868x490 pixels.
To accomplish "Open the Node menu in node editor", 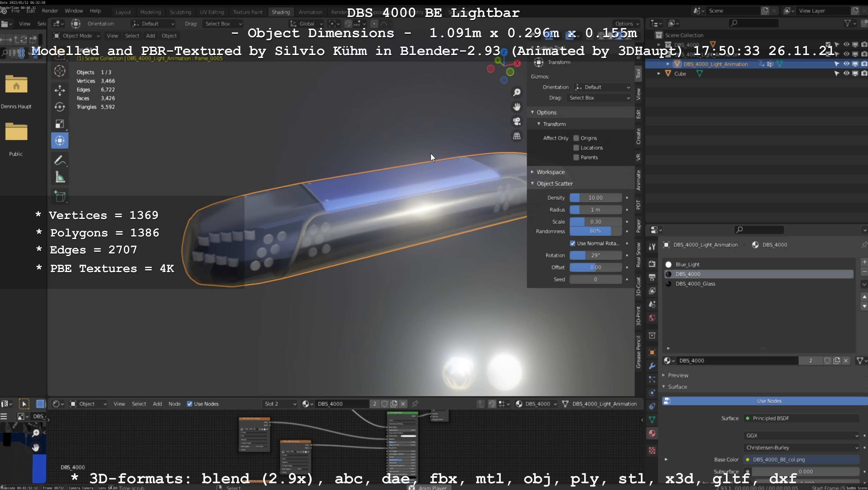I will [174, 404].
